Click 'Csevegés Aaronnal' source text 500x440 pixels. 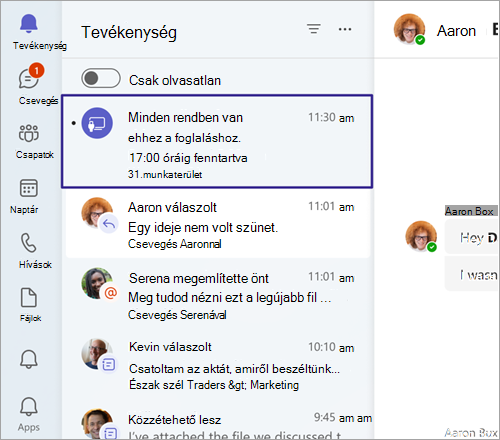pos(175,244)
